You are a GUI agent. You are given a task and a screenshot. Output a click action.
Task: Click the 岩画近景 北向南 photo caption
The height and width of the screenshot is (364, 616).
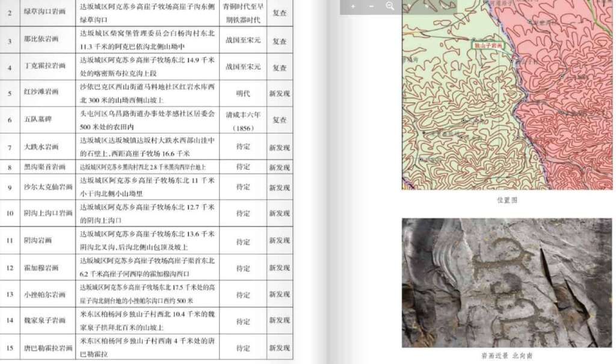coord(507,356)
